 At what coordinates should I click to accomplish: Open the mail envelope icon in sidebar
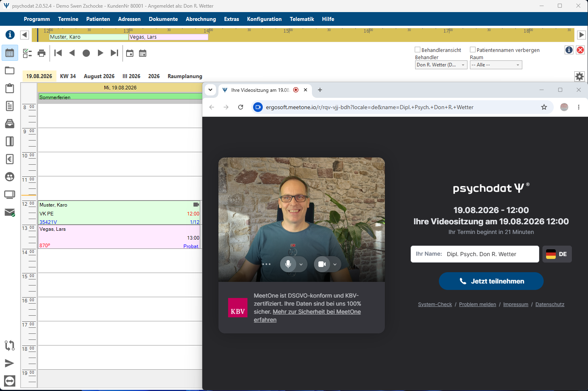[x=10, y=212]
